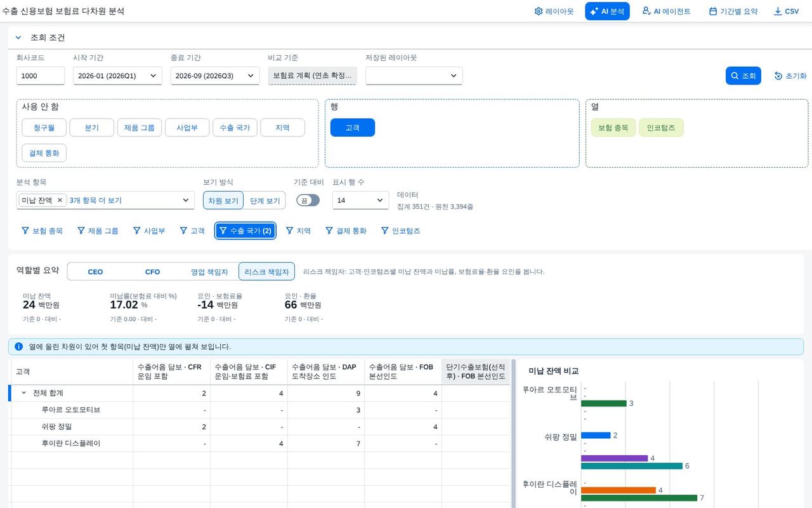Collapse the 전체 합계 tree row
The image size is (812, 508).
pyautogui.click(x=24, y=393)
